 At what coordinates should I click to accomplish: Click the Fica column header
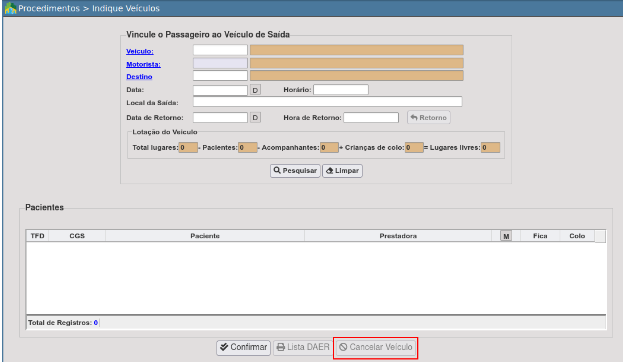[540, 236]
